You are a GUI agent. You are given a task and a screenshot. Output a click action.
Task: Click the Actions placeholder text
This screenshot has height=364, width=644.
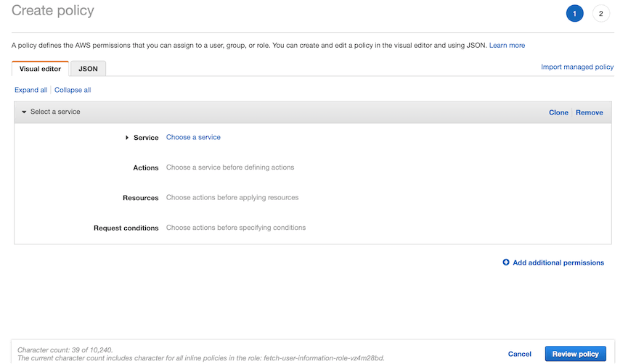230,167
